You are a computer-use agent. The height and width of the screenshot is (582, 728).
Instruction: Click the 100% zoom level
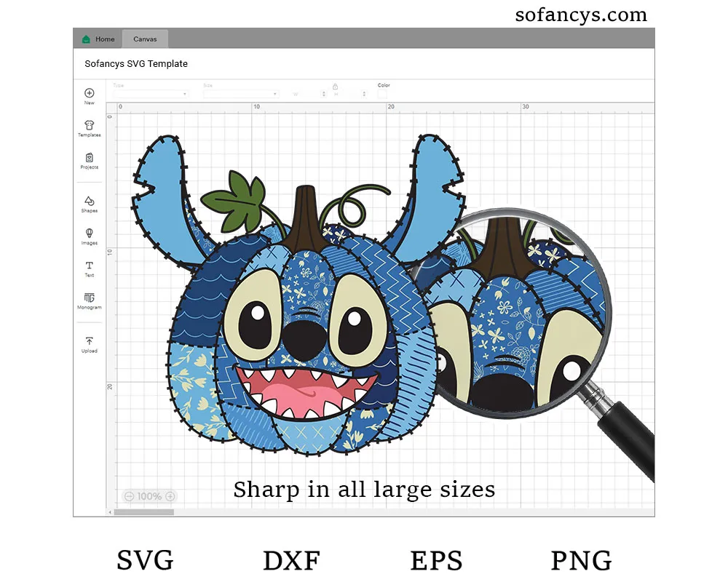click(149, 496)
